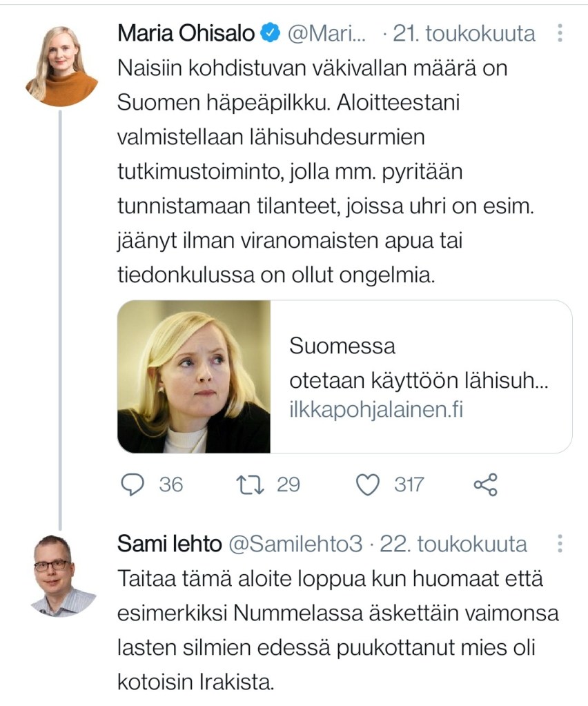Viewport: 588px width, 706px height.
Task: Open the @Samilehto3 handle
Action: pyautogui.click(x=295, y=545)
